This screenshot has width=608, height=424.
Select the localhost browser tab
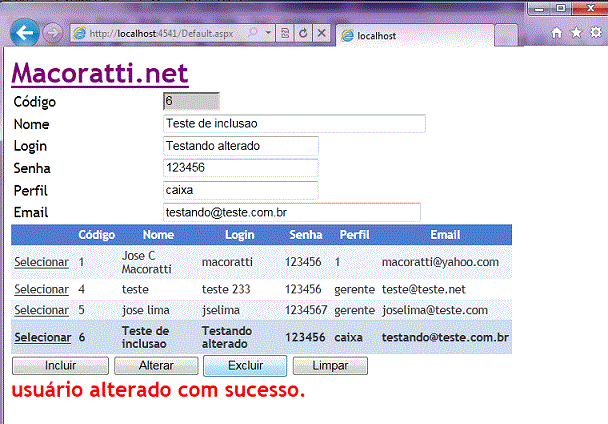(x=415, y=36)
